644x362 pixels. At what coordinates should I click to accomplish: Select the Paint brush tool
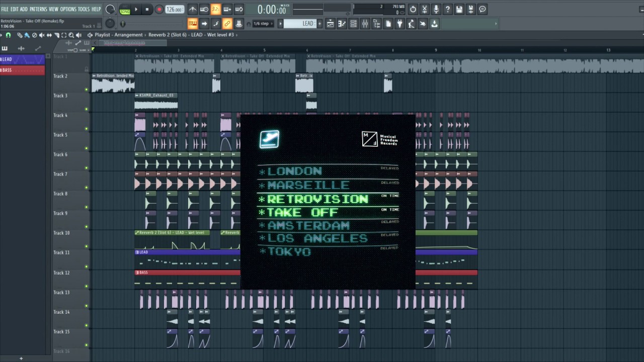(27, 35)
